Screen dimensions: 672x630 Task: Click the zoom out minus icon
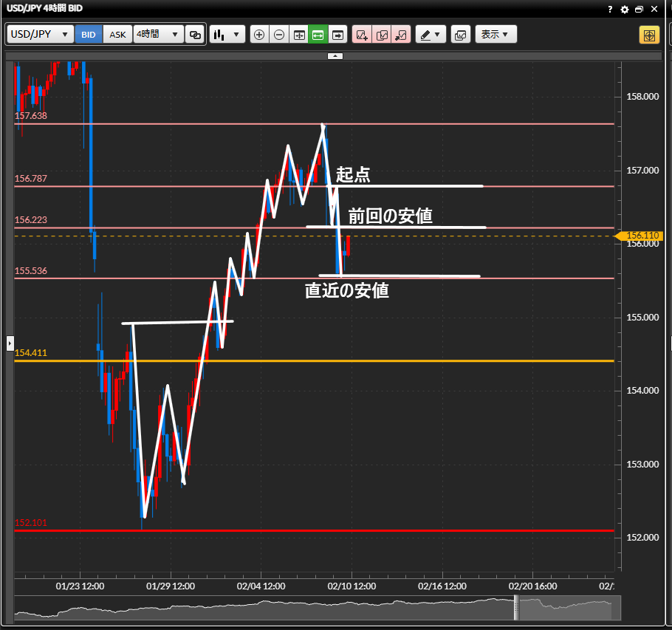click(x=279, y=35)
